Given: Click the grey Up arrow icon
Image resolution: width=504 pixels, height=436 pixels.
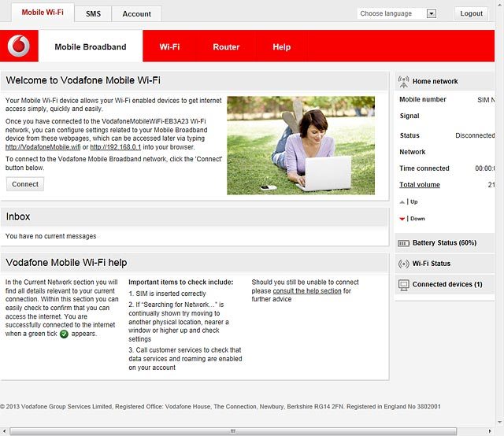Looking at the screenshot, I should pos(402,202).
